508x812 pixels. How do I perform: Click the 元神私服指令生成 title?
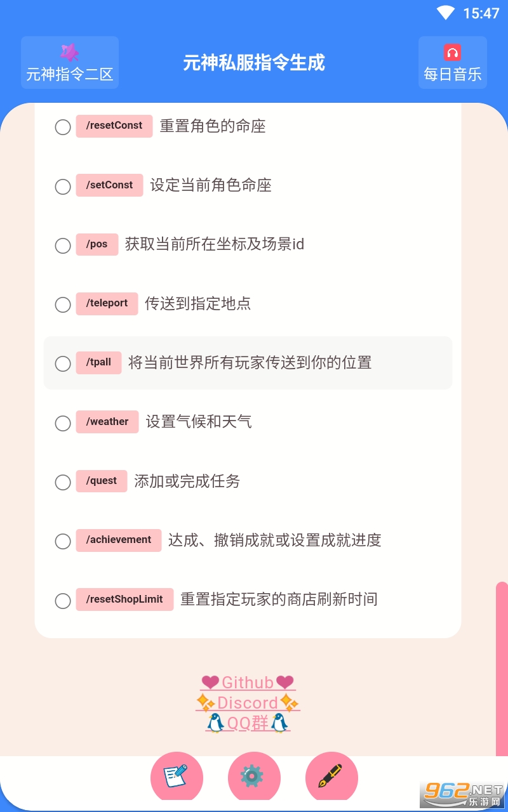tap(254, 63)
